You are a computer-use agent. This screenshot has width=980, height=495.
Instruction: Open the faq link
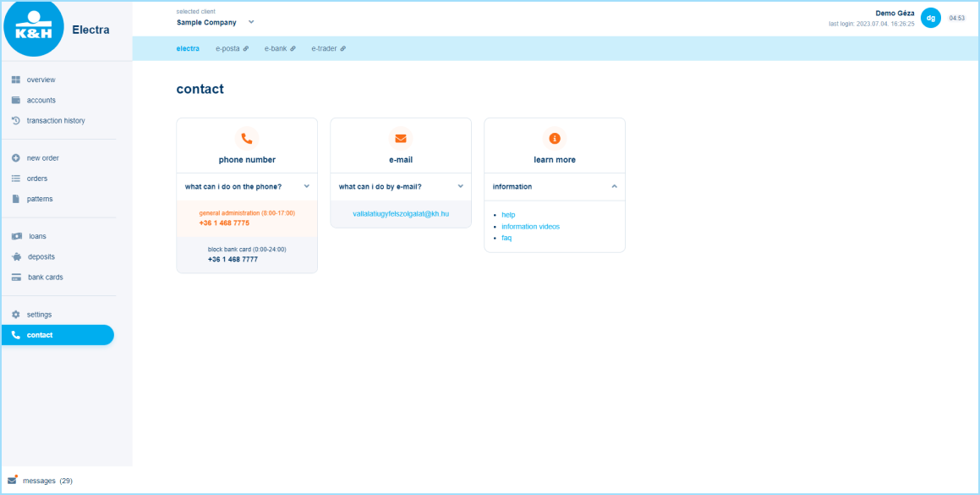[x=506, y=238]
